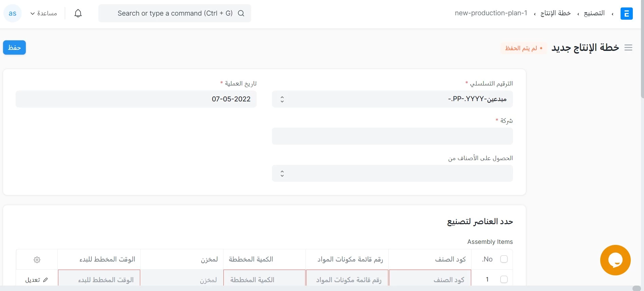Screen dimensions: 644x291
Task: Go to خطة الإنتاج breadcrumb
Action: click(x=555, y=13)
